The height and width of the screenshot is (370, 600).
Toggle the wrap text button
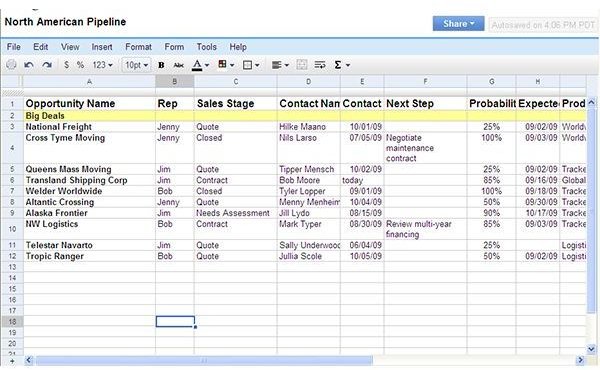tap(320, 65)
